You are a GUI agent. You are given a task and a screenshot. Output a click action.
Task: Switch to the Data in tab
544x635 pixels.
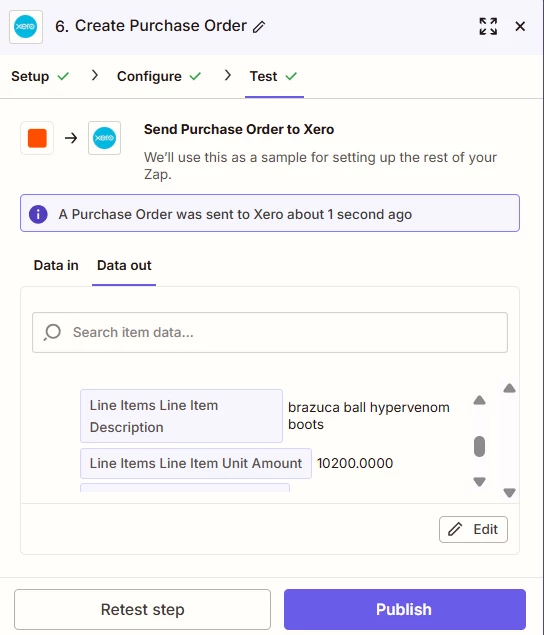(x=56, y=265)
